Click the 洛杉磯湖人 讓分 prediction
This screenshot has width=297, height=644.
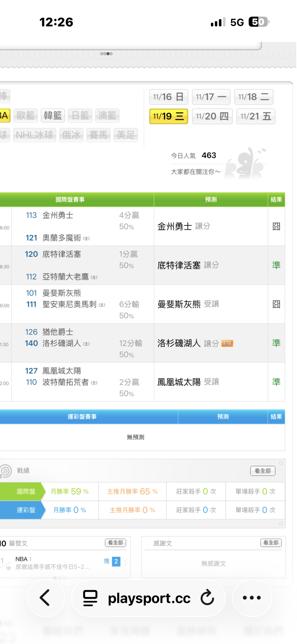point(188,343)
